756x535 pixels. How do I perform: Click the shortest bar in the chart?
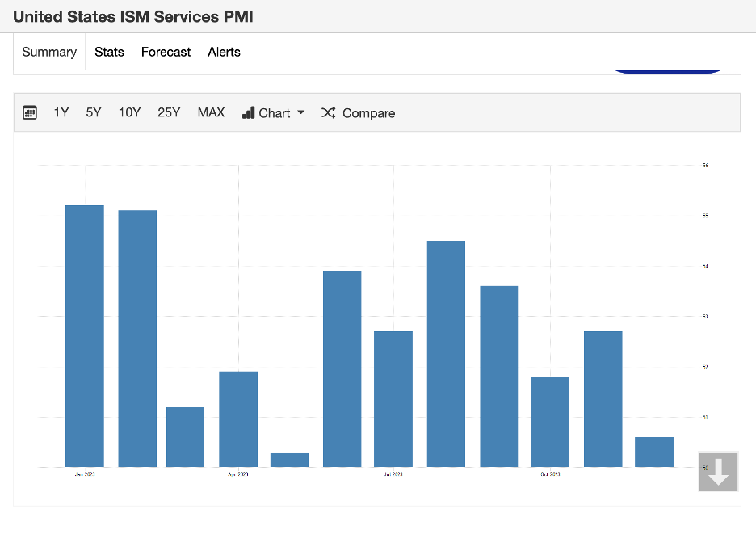pyautogui.click(x=289, y=460)
